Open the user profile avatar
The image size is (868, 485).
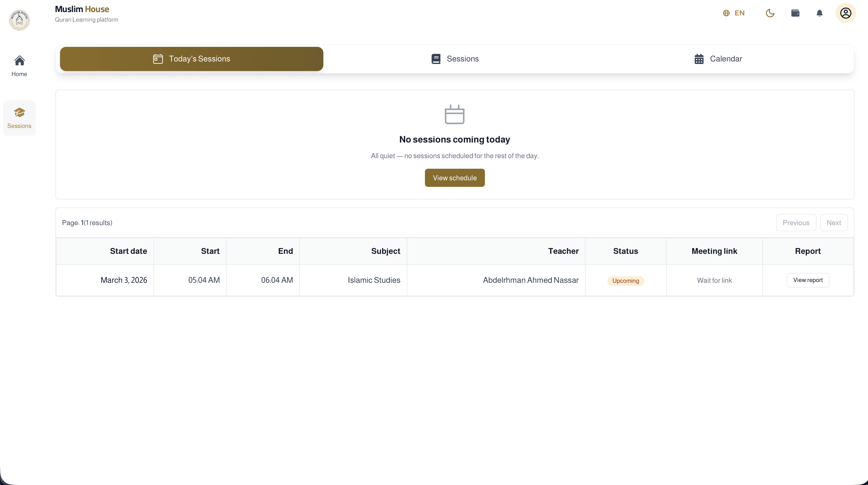[x=845, y=13]
